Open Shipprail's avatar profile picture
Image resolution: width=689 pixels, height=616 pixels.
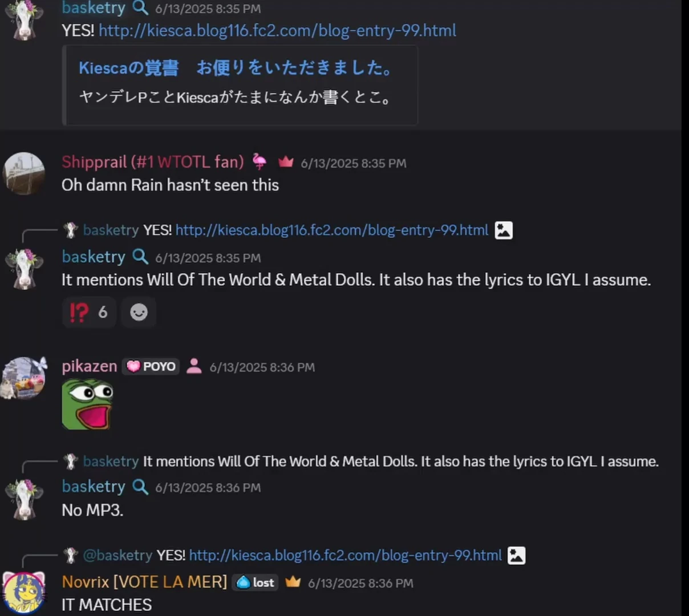coord(24,173)
